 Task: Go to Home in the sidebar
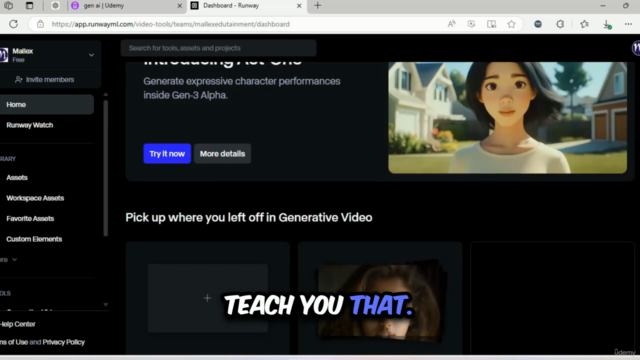tap(47, 104)
